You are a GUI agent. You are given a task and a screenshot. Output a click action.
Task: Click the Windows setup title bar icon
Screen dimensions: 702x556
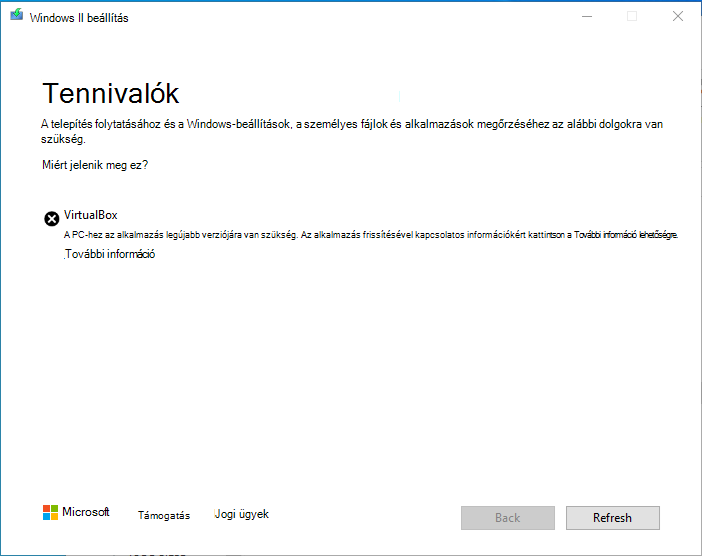(x=17, y=15)
